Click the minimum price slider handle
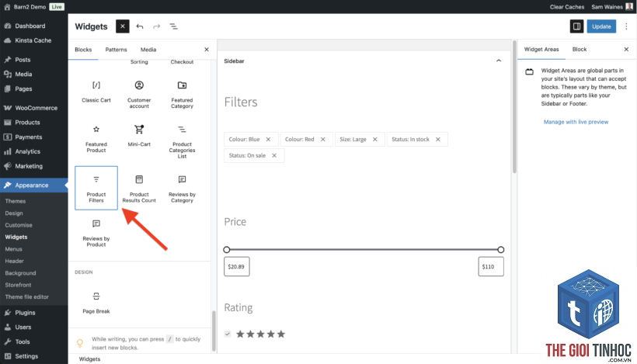Viewport: 637px width, 364px height. [227, 250]
